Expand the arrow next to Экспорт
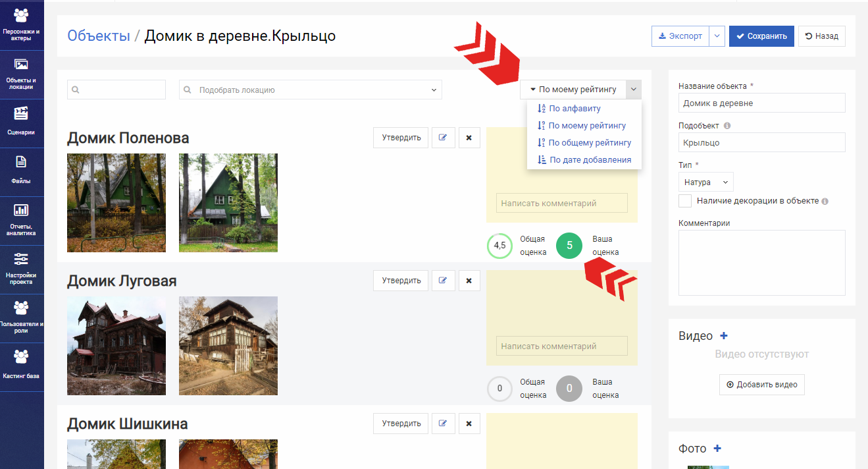This screenshot has width=868, height=469. 717,36
